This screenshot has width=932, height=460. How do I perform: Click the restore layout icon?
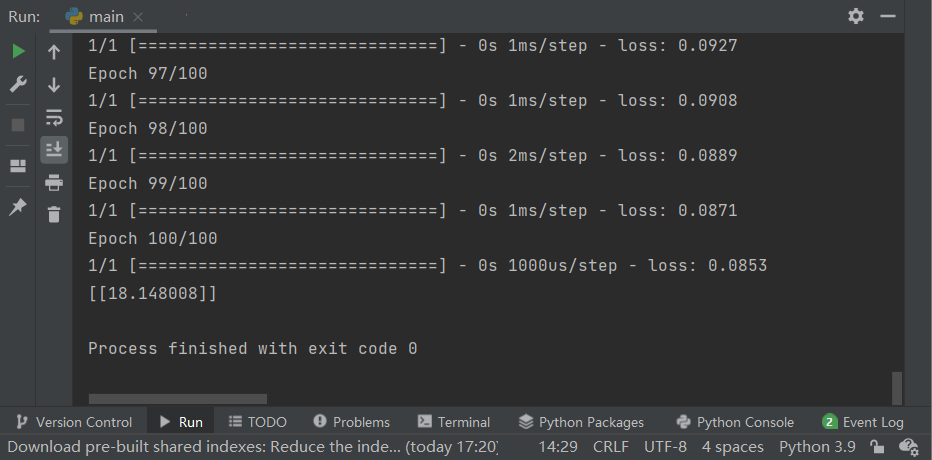point(18,166)
